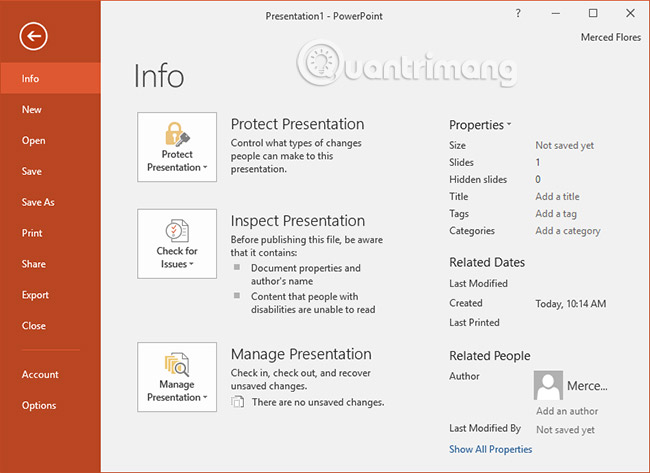The height and width of the screenshot is (473, 650).
Task: Click the Merced Flores account name
Action: 611,37
